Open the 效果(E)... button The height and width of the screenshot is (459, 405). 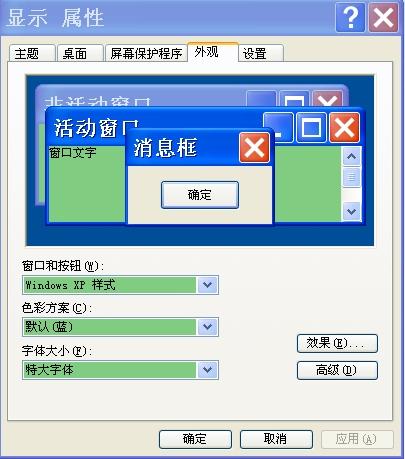point(337,343)
